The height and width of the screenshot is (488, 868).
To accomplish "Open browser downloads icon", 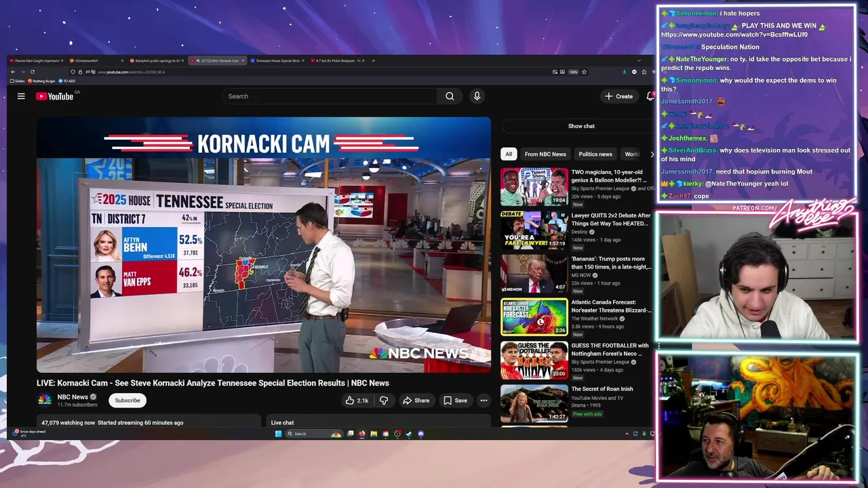I will point(625,72).
